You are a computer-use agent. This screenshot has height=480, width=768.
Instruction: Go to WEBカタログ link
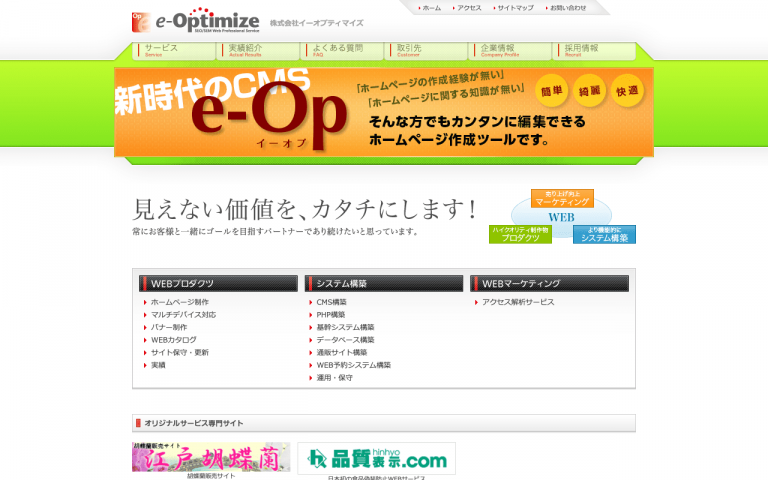coord(173,340)
